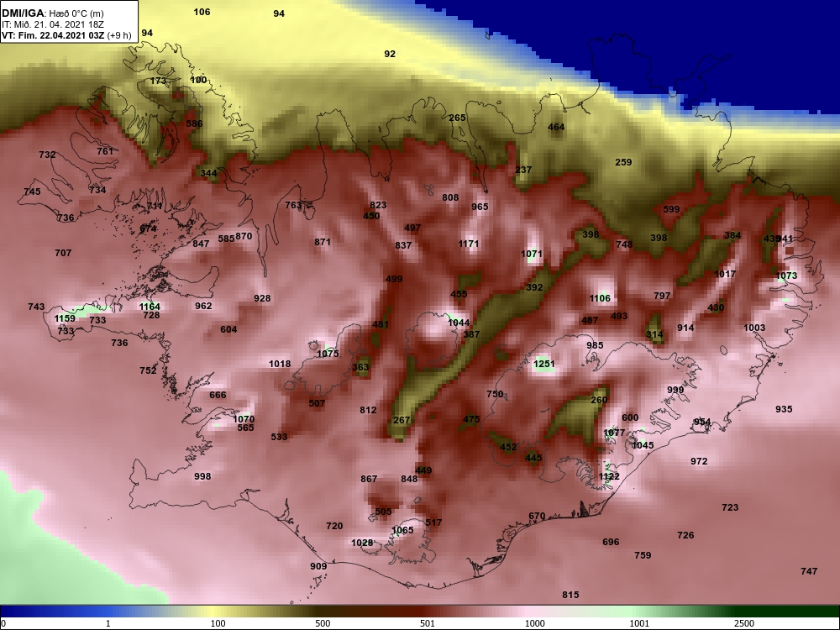This screenshot has width=840, height=630.
Task: Click the title 'DMI/IGA: Hæð 0°C (m)'
Action: pyautogui.click(x=53, y=13)
